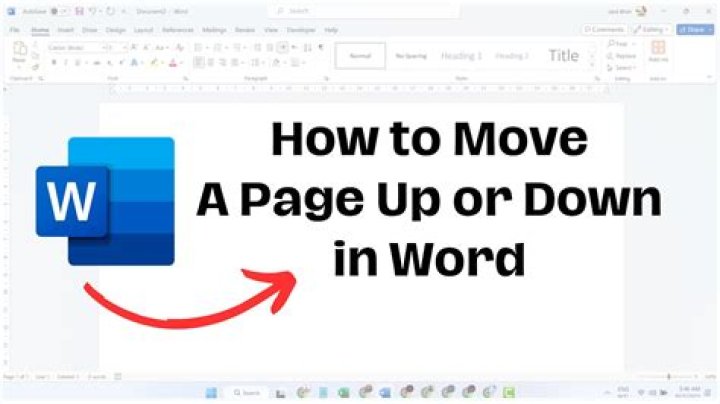The width and height of the screenshot is (720, 404).
Task: Click Replace in the Editing group
Action: [x=621, y=56]
